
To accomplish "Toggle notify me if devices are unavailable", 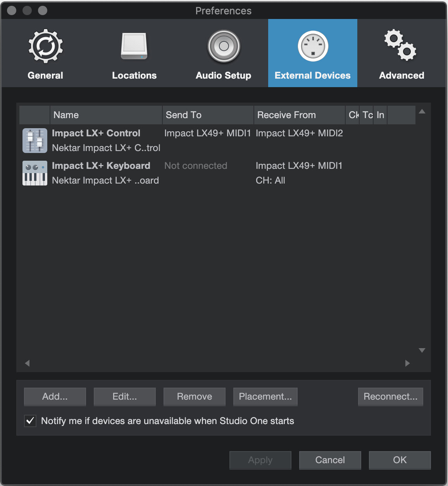I will 30,421.
